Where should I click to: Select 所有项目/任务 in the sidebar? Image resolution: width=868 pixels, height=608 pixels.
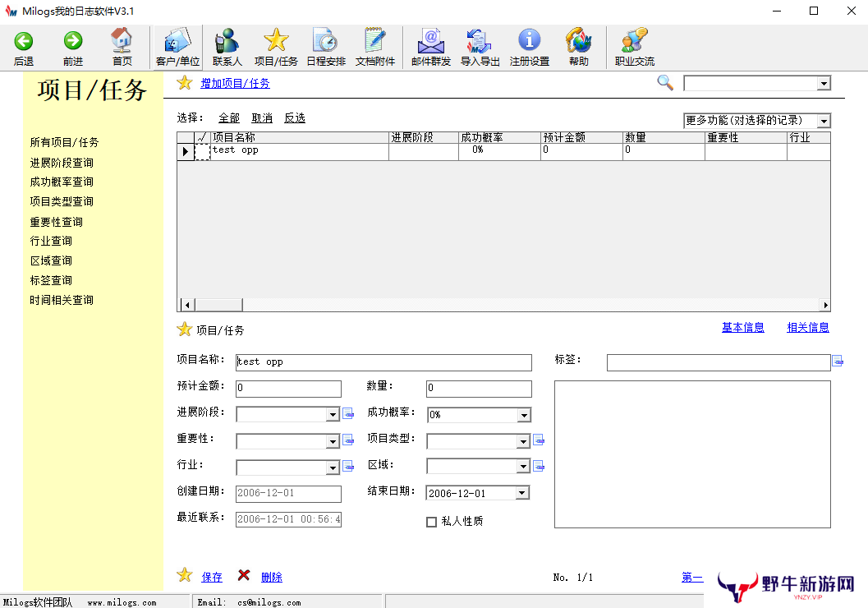[x=64, y=142]
